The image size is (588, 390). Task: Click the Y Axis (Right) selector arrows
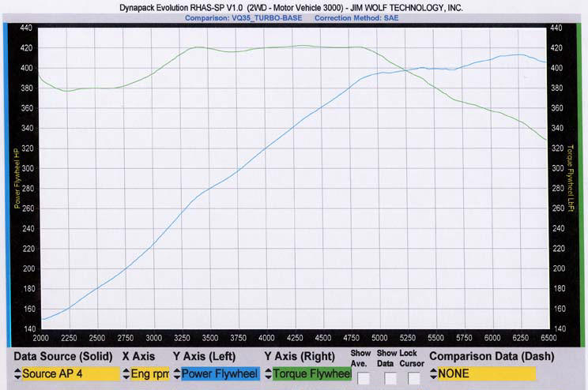268,373
